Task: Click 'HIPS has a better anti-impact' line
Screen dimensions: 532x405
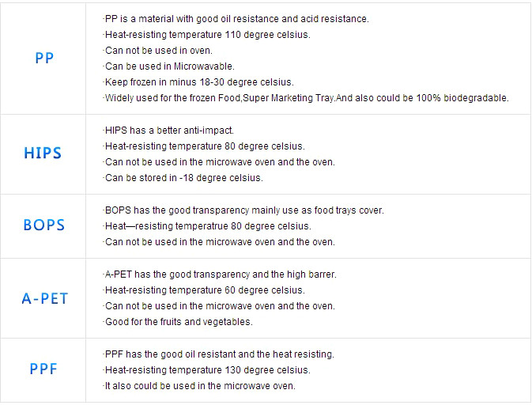Action: point(168,131)
